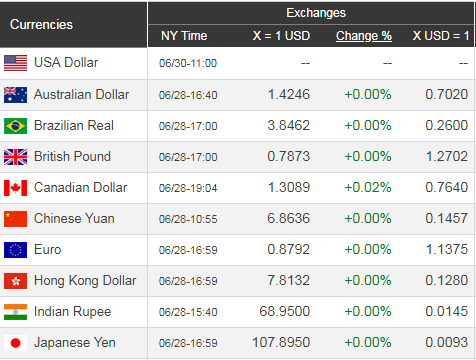Open the Hong Kong Dollar entry
The image size is (476, 360).
85,281
